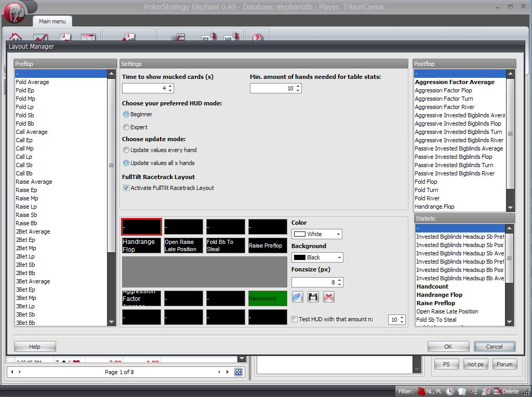Image resolution: width=532 pixels, height=397 pixels.
Task: Click the Preflop list down arrow
Action: pyautogui.click(x=111, y=322)
